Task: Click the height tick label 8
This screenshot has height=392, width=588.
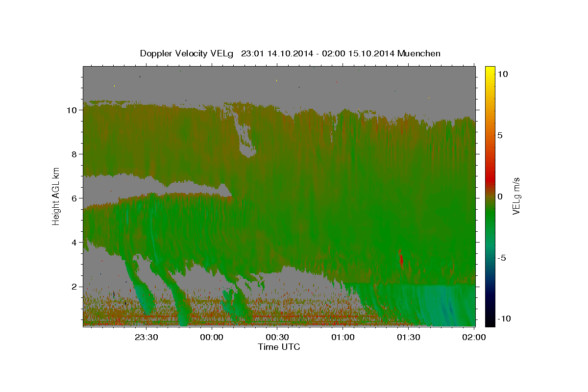Action: click(75, 154)
